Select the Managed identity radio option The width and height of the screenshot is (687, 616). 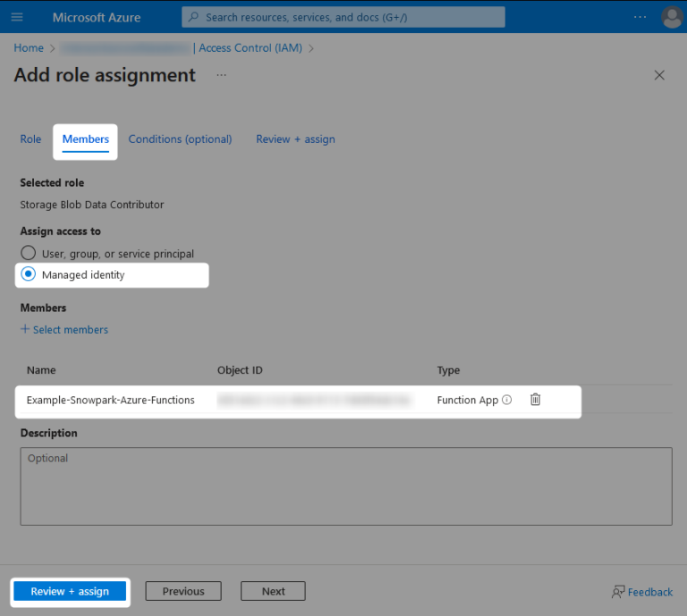point(29,274)
